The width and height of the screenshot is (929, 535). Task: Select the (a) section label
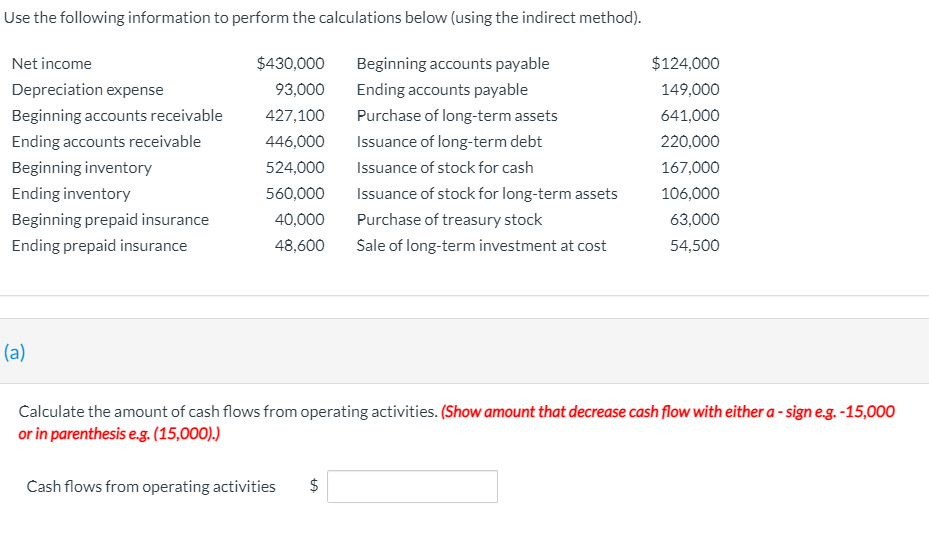[14, 352]
